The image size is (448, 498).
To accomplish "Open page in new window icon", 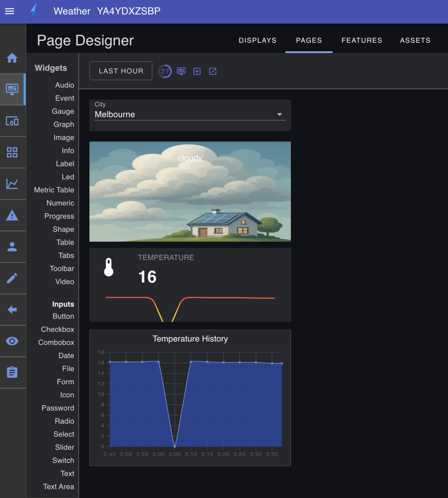I will coord(213,71).
